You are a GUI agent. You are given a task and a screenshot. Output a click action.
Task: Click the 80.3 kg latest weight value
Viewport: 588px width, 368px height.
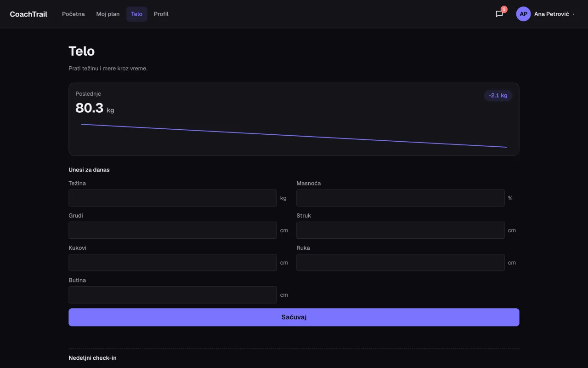coord(95,108)
